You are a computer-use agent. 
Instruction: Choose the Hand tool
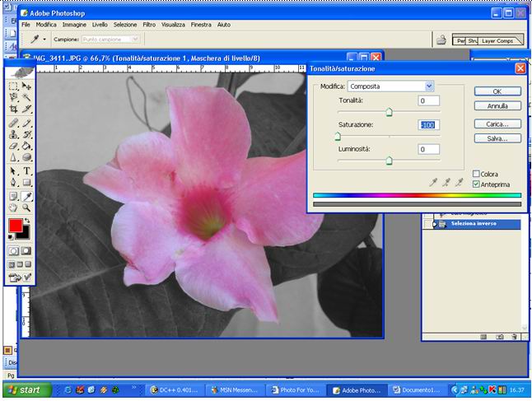(x=13, y=208)
